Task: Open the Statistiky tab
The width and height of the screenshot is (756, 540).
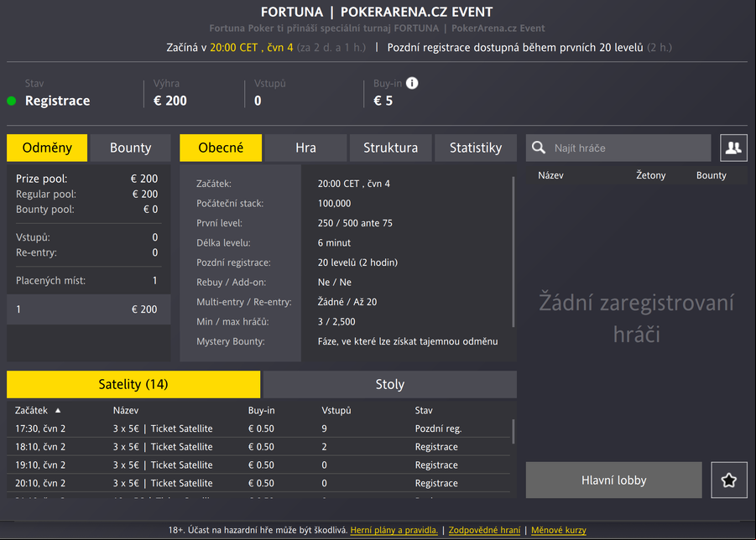Action: [x=476, y=148]
